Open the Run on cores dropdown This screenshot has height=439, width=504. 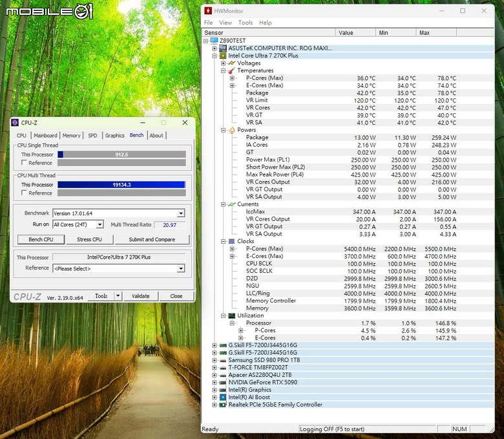coord(100,224)
